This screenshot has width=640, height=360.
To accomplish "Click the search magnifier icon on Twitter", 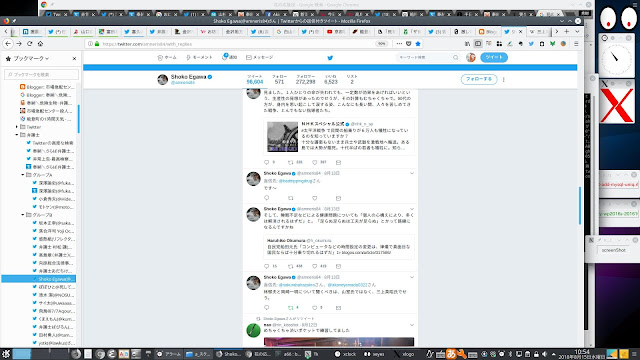I will (456, 58).
